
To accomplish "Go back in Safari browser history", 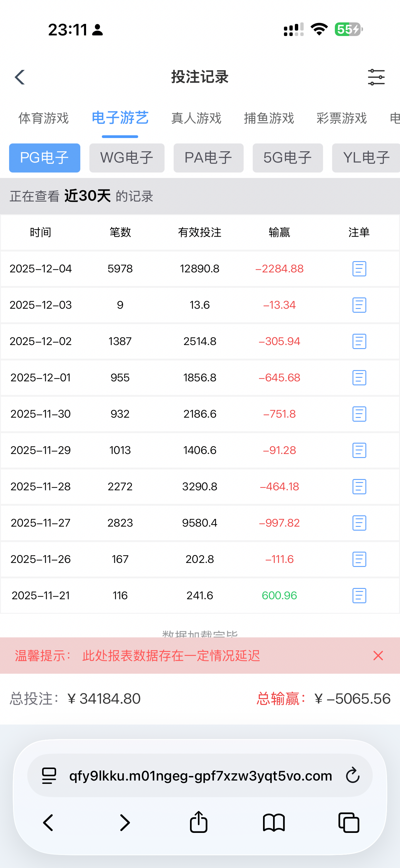I will [x=48, y=822].
